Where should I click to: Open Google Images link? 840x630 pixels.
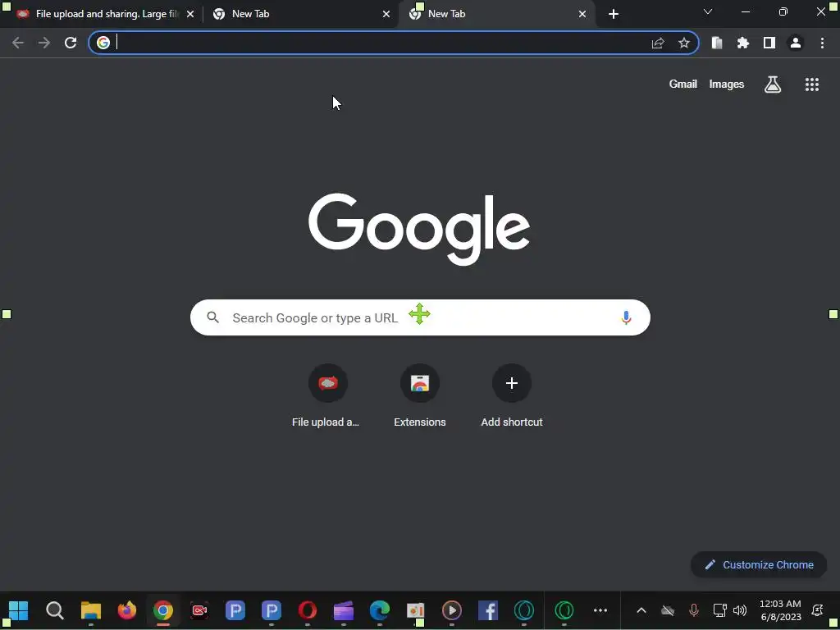point(727,84)
